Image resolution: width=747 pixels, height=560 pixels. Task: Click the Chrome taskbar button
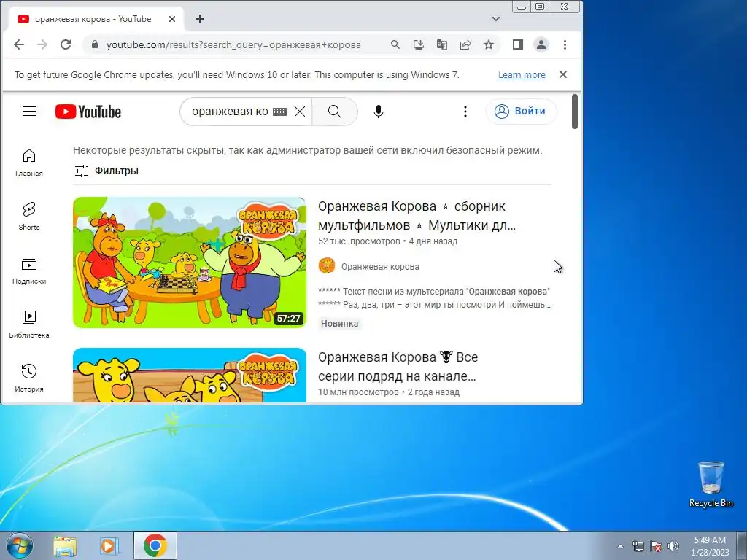155,545
